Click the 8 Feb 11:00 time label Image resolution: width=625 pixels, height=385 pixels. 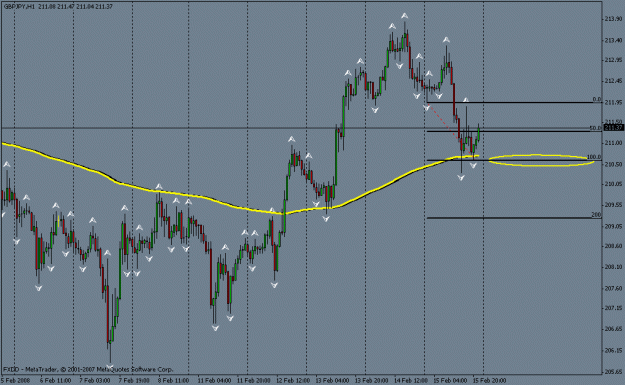(x=173, y=380)
